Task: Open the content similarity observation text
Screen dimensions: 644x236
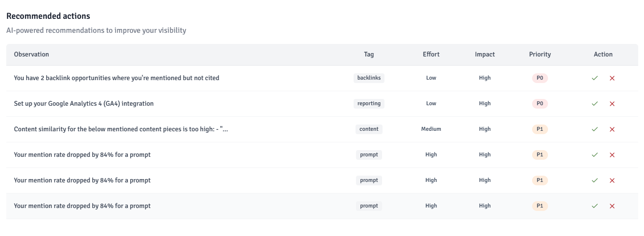Action: click(x=121, y=129)
